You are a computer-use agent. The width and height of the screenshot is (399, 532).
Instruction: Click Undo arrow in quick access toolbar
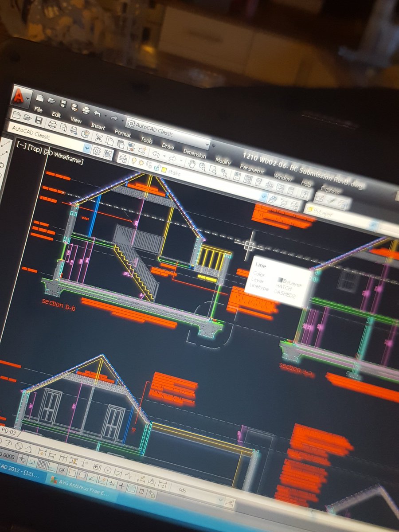point(97,113)
